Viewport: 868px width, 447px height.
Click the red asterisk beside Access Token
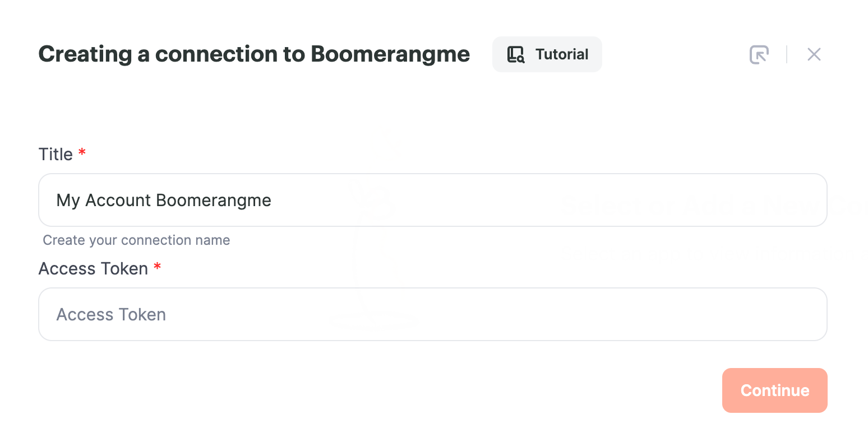(158, 266)
